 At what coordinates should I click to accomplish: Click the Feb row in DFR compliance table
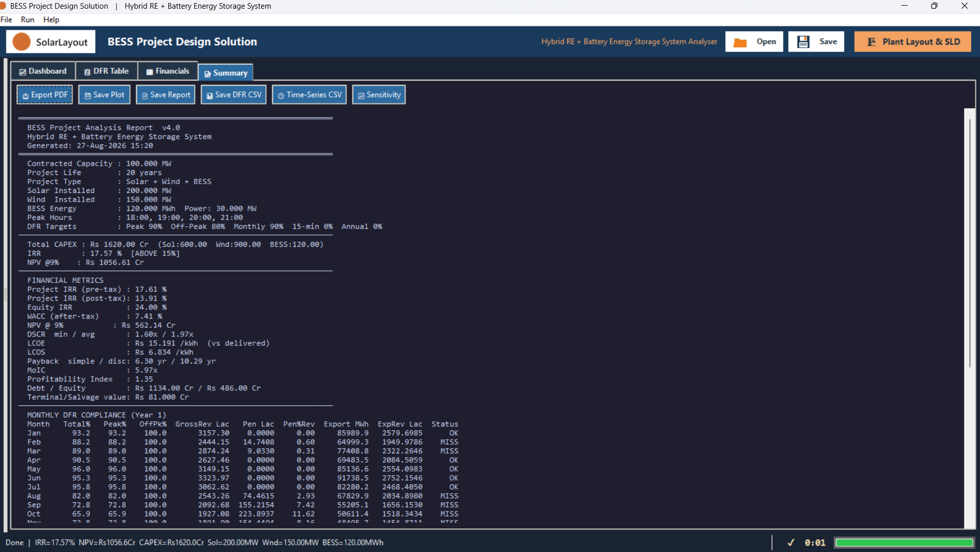point(243,442)
